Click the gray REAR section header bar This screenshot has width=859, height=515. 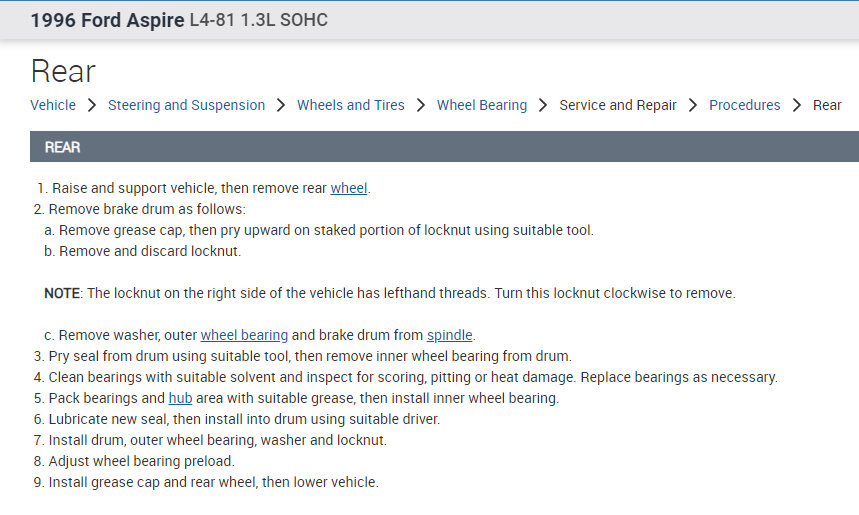pyautogui.click(x=444, y=147)
